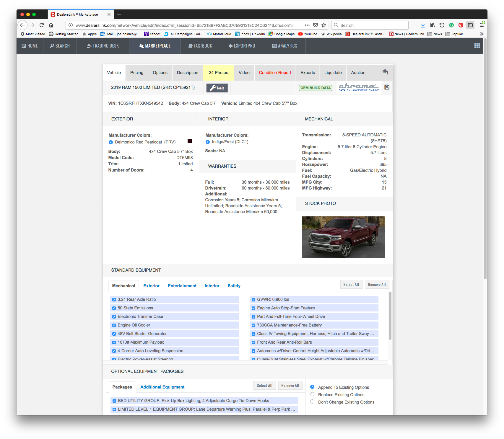Open the Mail - joe.holmes bookmark
504x439 pixels.
pyautogui.click(x=120, y=34)
